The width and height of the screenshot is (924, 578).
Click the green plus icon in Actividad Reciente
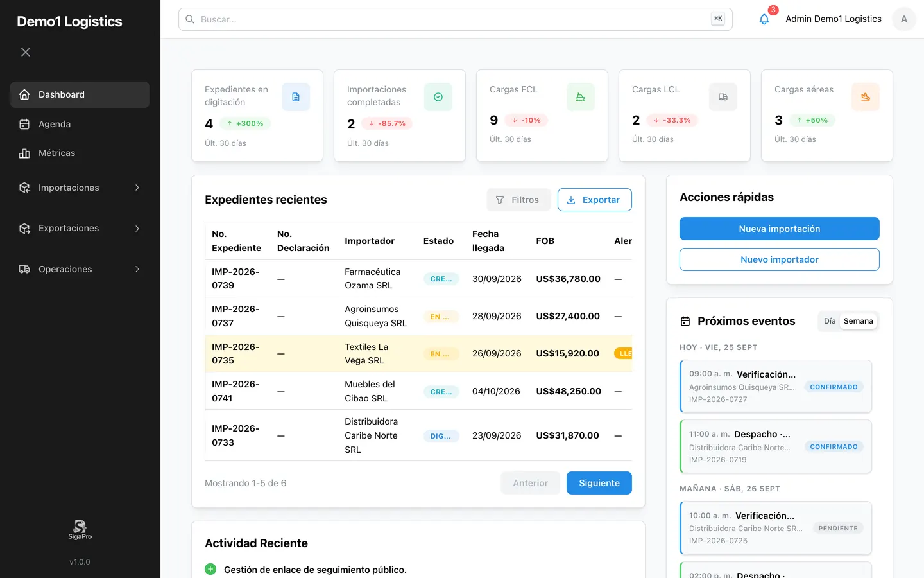point(210,569)
